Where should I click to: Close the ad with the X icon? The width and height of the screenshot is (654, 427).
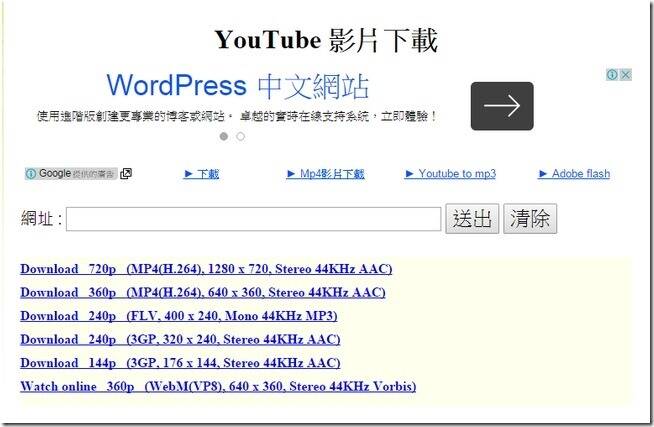coord(625,75)
